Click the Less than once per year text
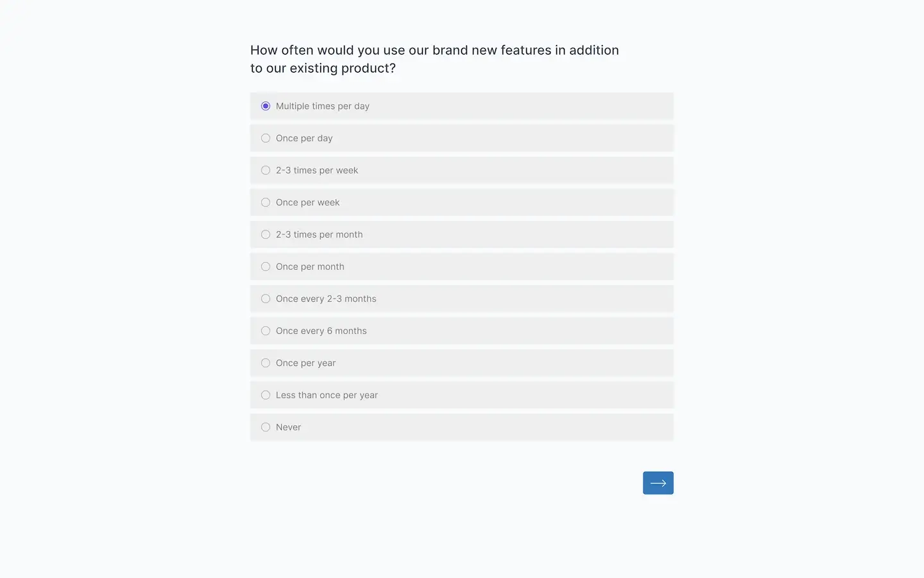 [327, 395]
